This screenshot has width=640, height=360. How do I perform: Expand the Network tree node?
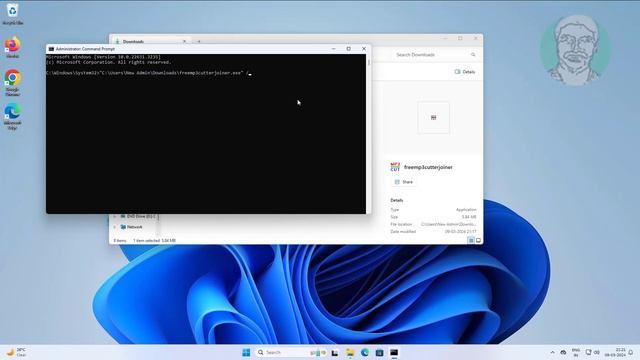[x=115, y=227]
